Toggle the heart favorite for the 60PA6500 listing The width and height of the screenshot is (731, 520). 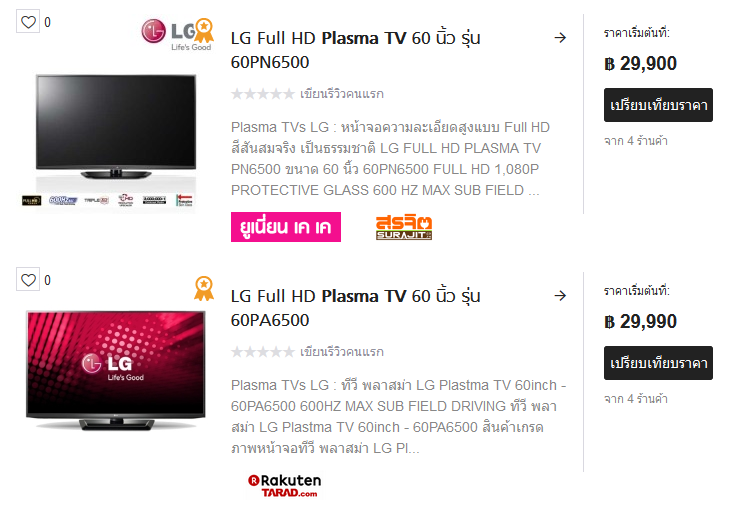[28, 279]
